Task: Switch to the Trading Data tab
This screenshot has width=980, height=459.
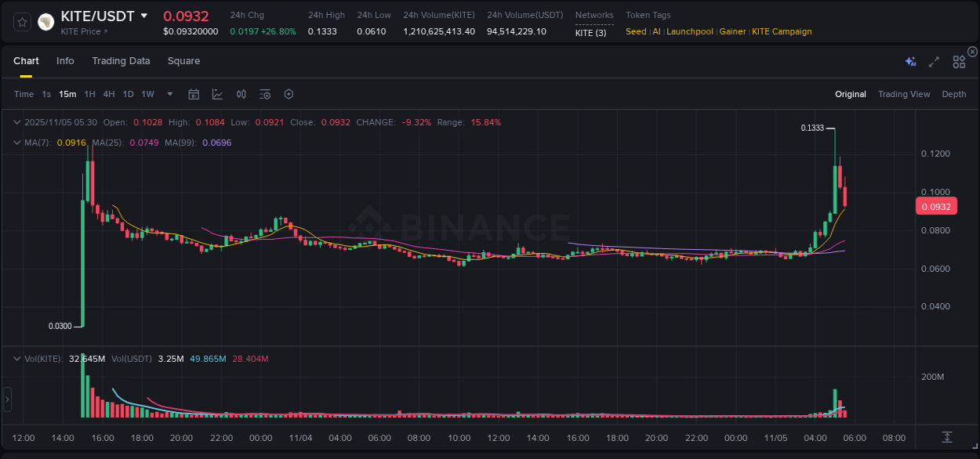Action: point(121,60)
